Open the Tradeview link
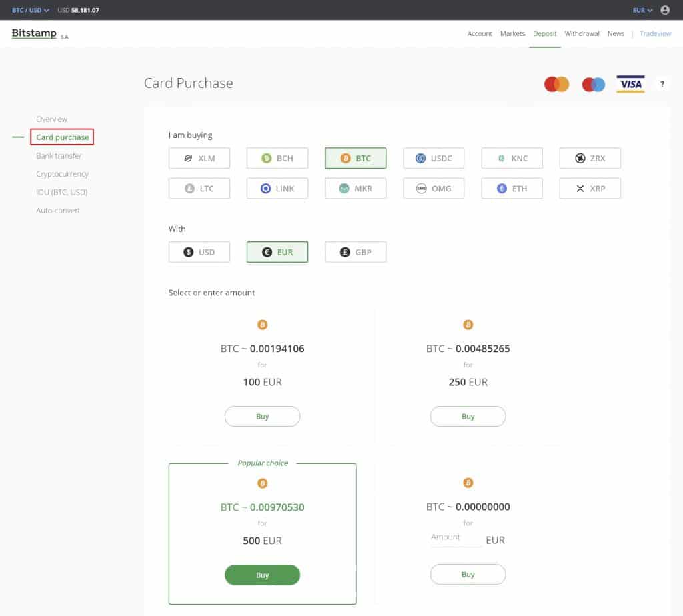Image resolution: width=683 pixels, height=616 pixels. [655, 33]
